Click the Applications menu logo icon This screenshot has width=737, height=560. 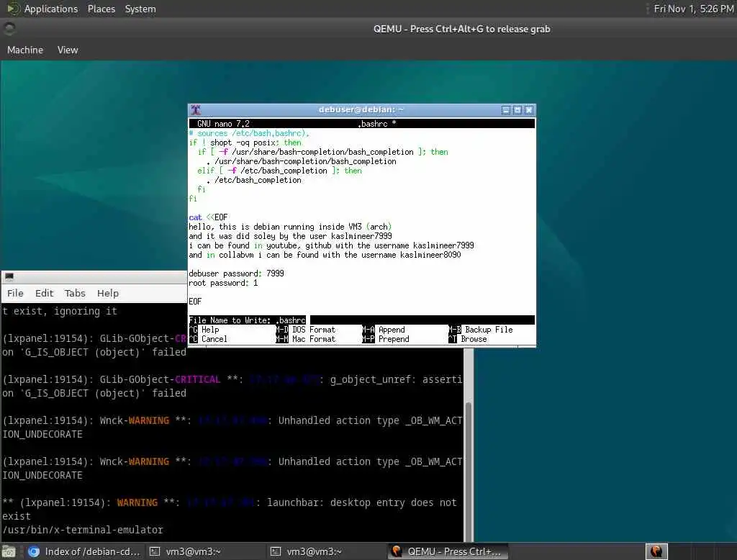click(13, 9)
